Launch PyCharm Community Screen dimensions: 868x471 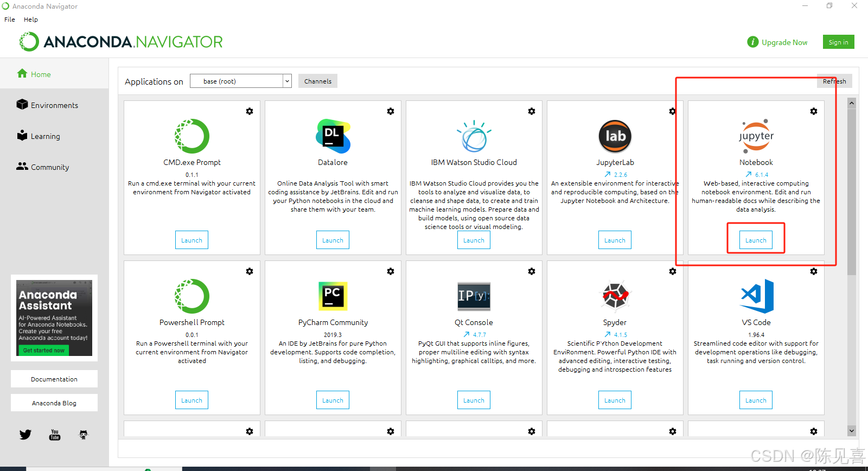333,400
